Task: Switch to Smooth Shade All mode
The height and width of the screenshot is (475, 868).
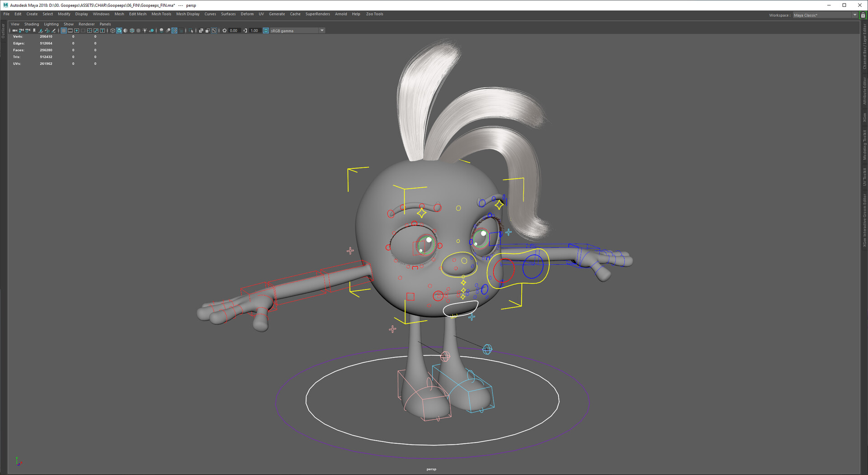Action: [x=119, y=30]
